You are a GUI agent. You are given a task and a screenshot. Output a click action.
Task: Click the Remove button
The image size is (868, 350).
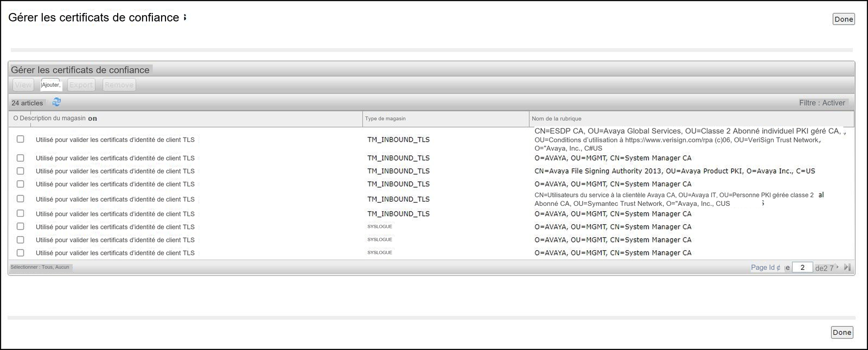pos(119,85)
